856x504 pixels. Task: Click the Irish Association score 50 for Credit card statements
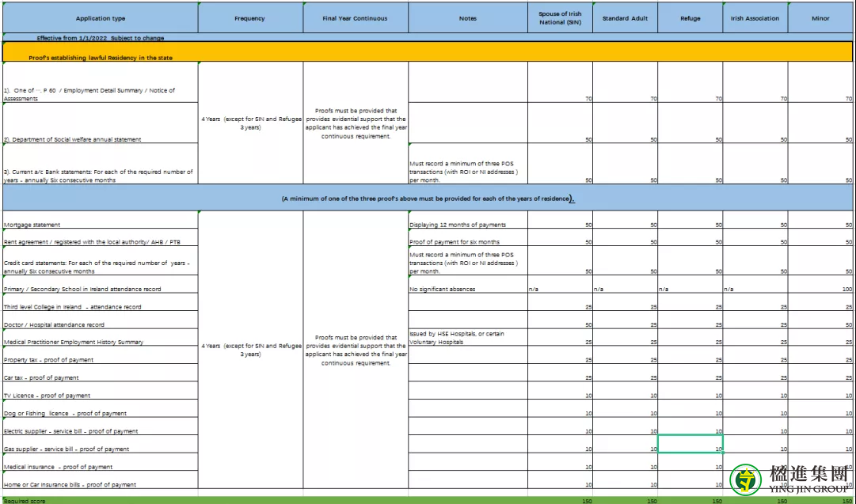(x=755, y=261)
